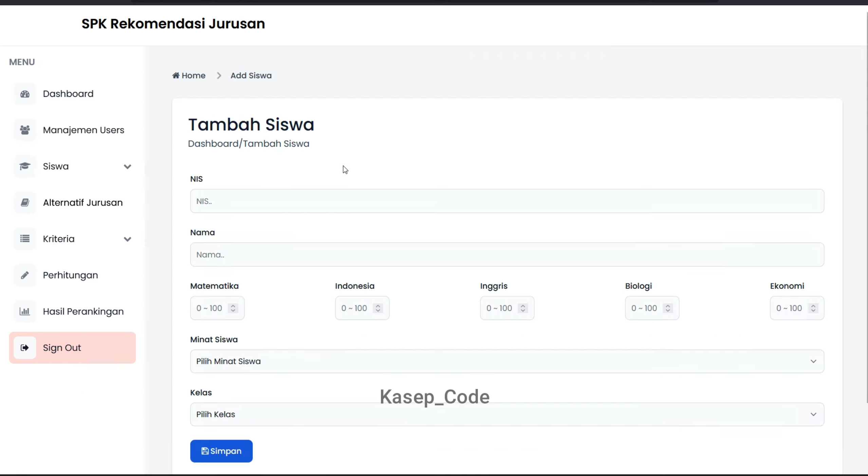Focus the NIS input field
This screenshot has height=476, width=868.
(x=507, y=201)
